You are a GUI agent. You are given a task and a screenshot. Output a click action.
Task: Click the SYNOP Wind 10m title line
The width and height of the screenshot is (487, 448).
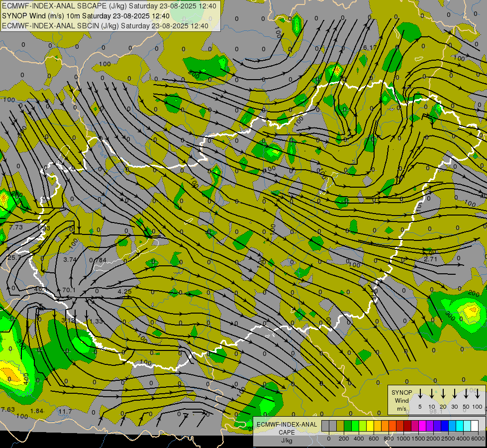pos(86,16)
